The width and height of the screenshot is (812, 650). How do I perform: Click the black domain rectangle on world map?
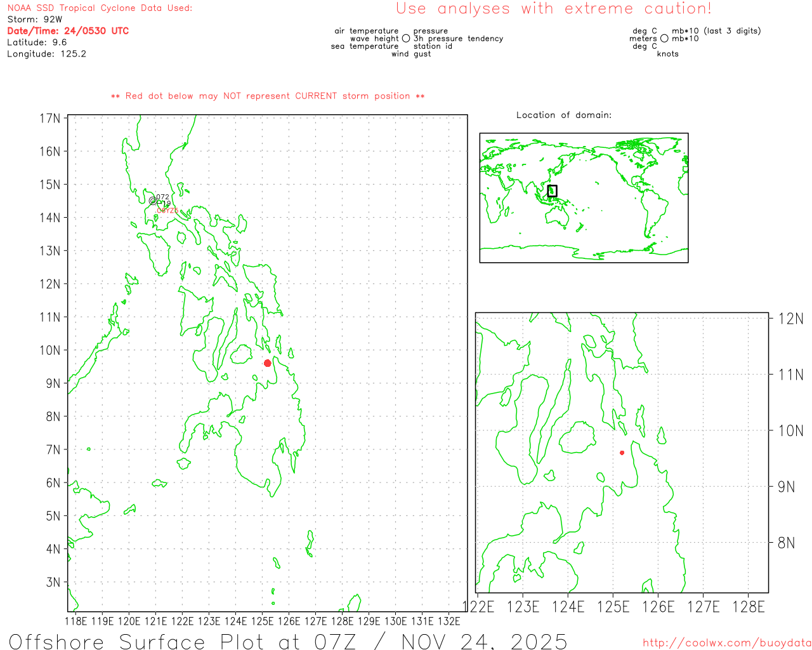click(552, 190)
